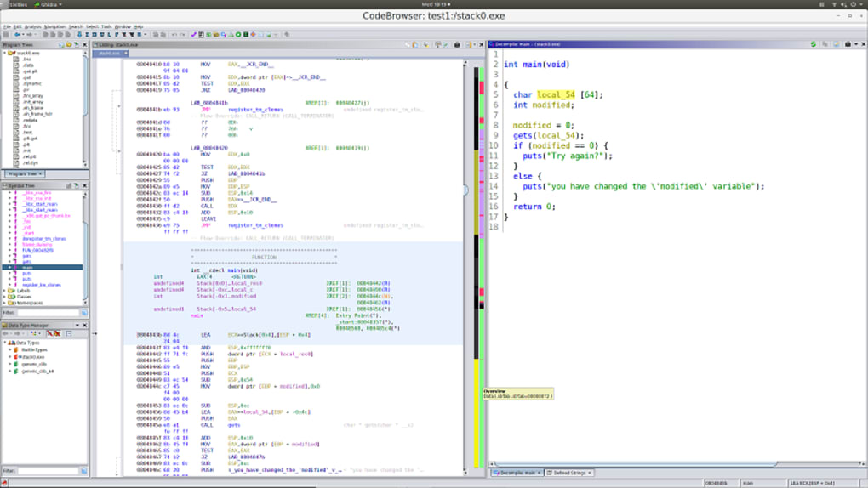Expand the Labels folder in Symbol Tree
Image resolution: width=868 pixels, height=488 pixels.
click(x=5, y=291)
